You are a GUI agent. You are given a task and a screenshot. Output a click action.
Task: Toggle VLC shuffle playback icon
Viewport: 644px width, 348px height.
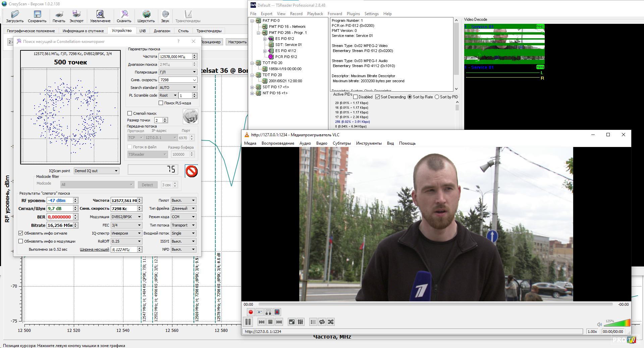pyautogui.click(x=331, y=322)
